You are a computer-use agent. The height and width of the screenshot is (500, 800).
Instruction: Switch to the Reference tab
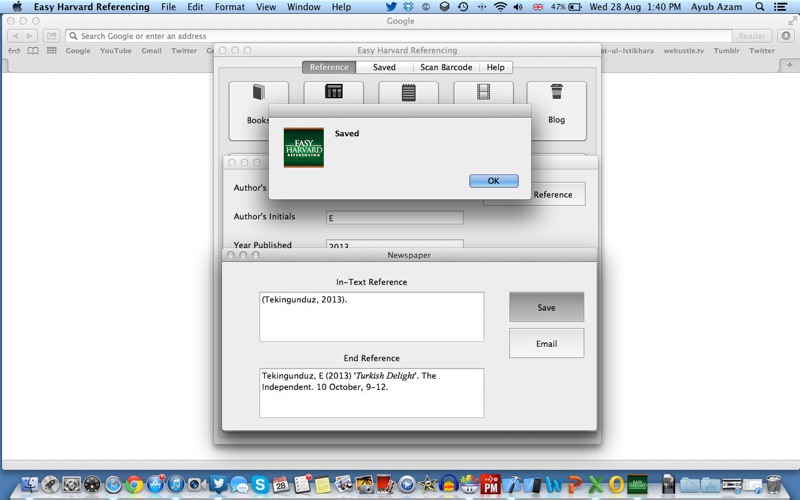pos(329,67)
